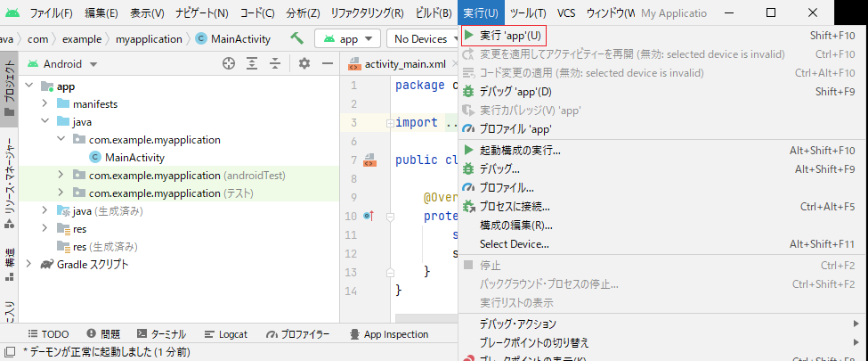The image size is (868, 361).
Task: Click the collapse all icon in Project panel
Action: pos(275,64)
